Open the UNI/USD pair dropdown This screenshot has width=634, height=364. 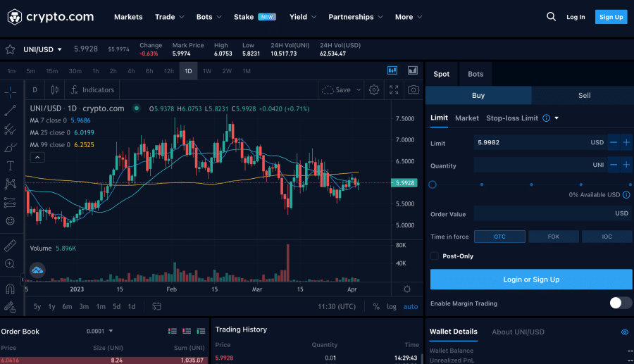pos(42,49)
